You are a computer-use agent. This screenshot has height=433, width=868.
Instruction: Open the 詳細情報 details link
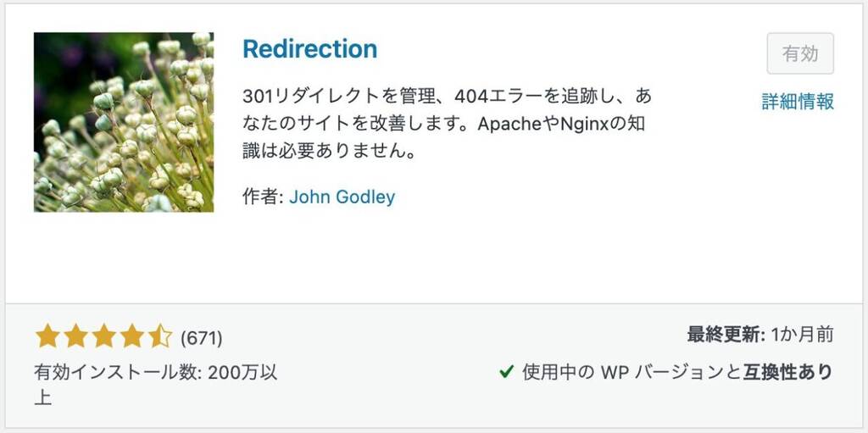tap(798, 102)
